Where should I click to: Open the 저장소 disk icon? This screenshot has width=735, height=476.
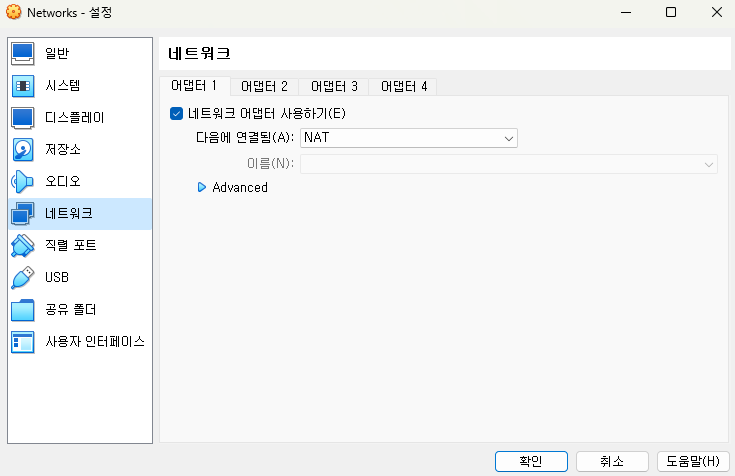22,150
